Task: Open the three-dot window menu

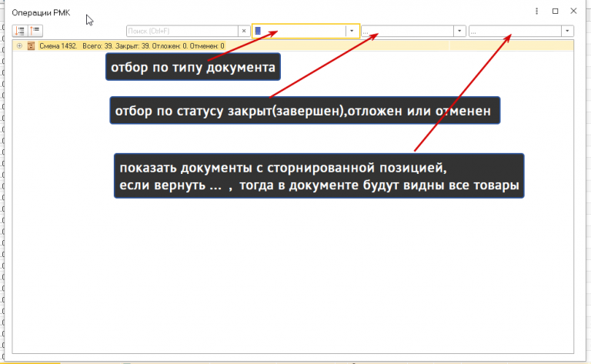Action: pyautogui.click(x=536, y=11)
